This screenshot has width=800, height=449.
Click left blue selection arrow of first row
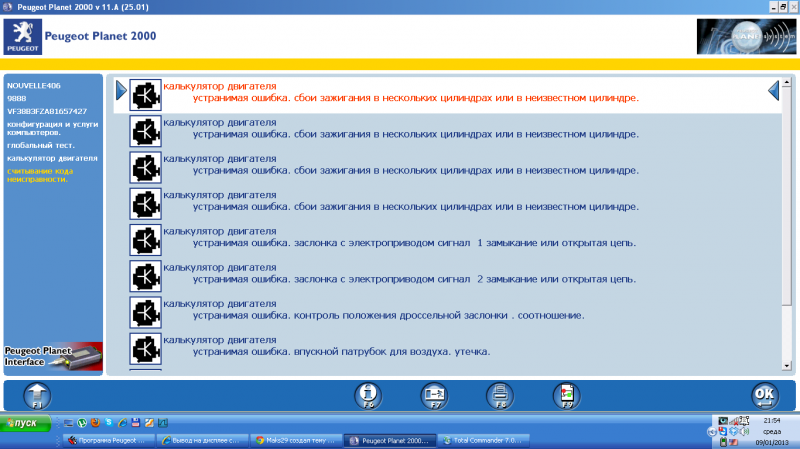pos(121,90)
